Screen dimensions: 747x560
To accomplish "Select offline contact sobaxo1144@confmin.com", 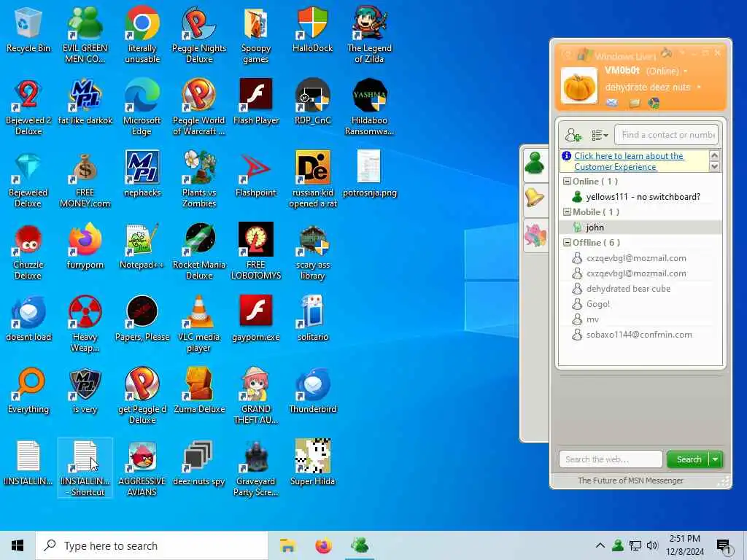I will click(x=640, y=334).
